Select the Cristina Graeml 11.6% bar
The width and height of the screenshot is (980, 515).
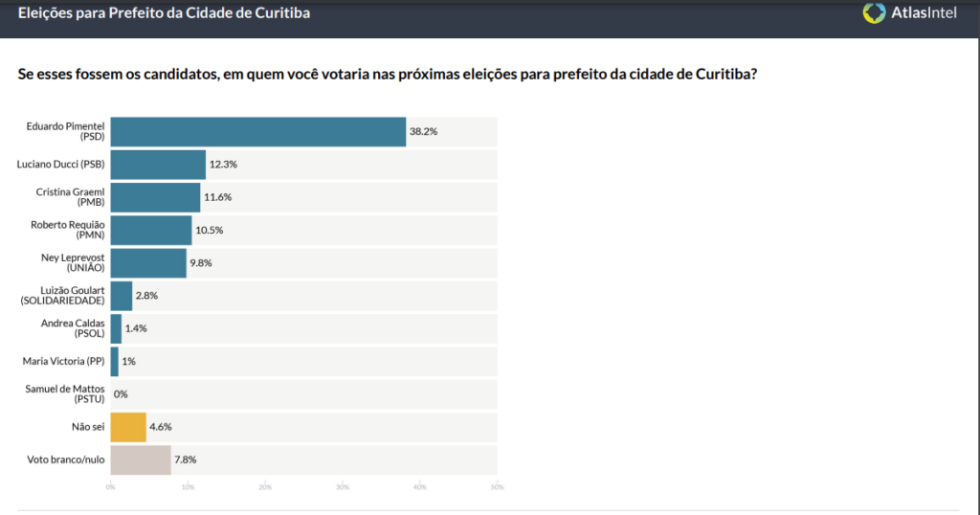click(156, 197)
